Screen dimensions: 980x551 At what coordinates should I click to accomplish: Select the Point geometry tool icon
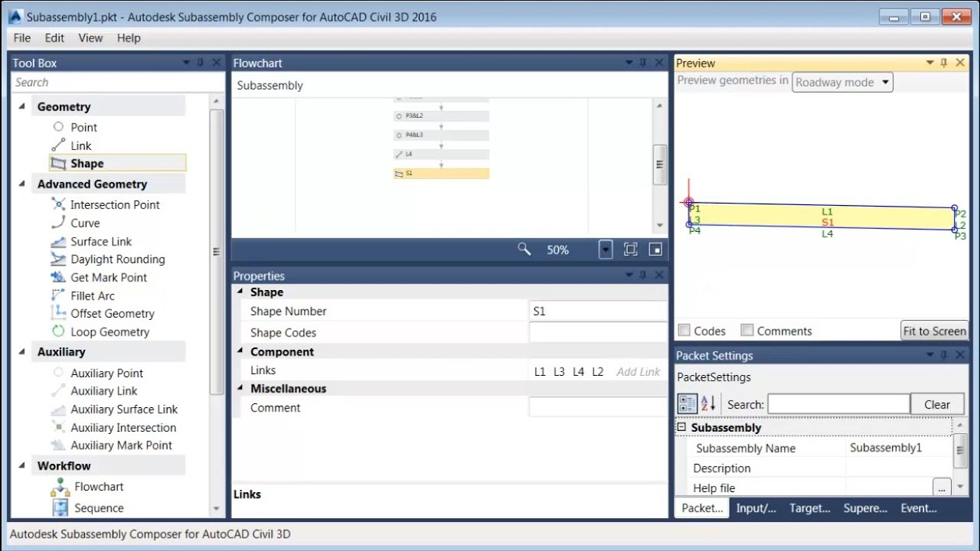tap(58, 127)
